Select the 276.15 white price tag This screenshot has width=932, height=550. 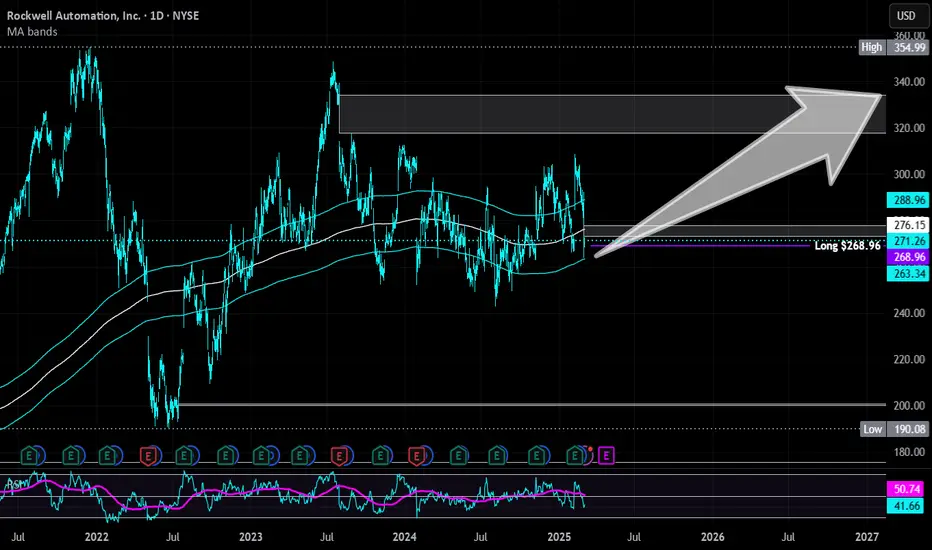tap(908, 225)
